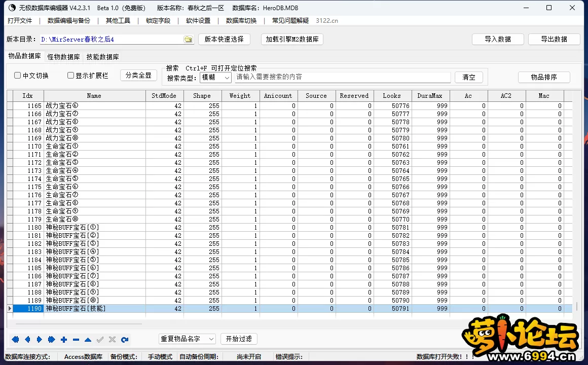The height and width of the screenshot is (365, 588).
Task: Open the 重复物品名字 filter dropdown
Action: tap(187, 339)
